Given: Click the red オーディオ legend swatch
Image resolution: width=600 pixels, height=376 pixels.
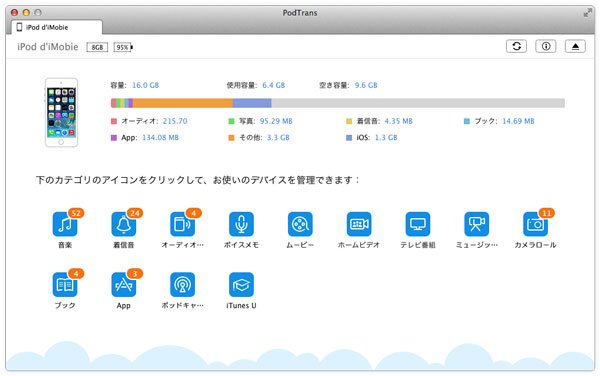Looking at the screenshot, I should point(114,121).
